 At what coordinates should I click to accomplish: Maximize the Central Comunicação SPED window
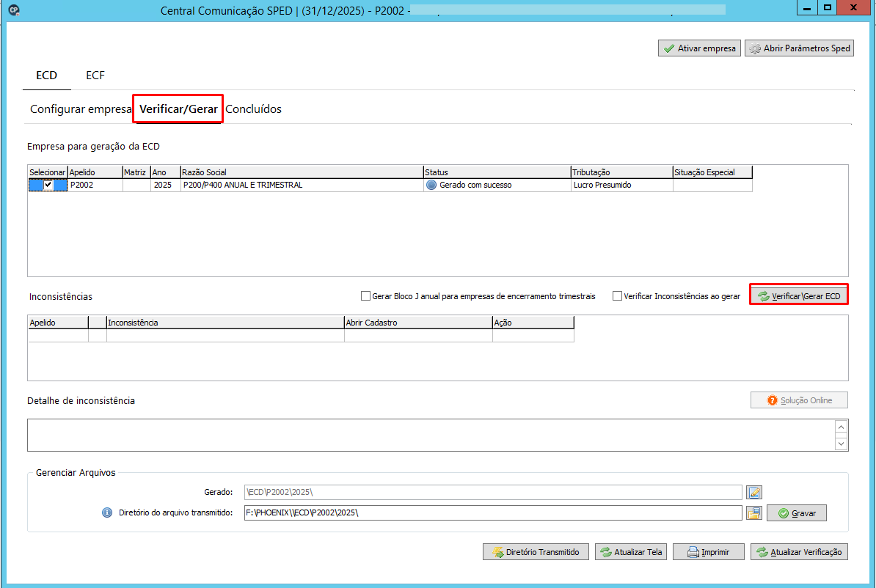click(828, 8)
